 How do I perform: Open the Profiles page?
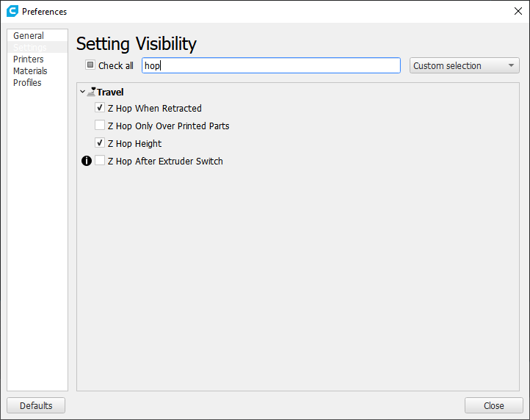27,83
